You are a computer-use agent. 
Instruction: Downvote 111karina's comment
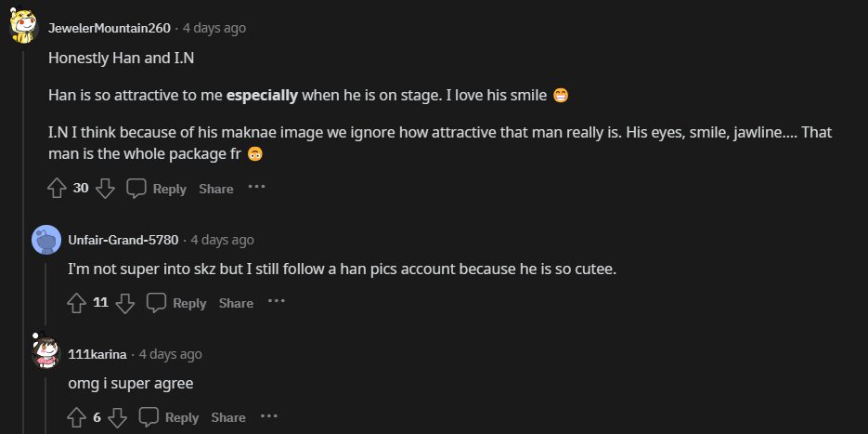(x=118, y=417)
